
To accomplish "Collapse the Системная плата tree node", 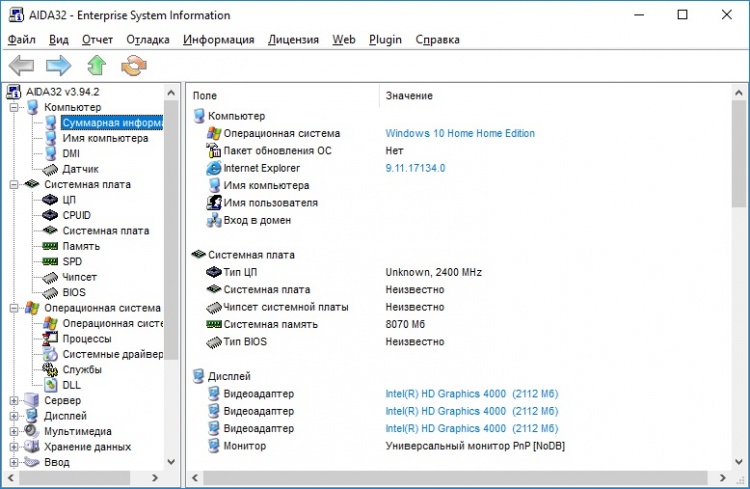I will pyautogui.click(x=14, y=185).
